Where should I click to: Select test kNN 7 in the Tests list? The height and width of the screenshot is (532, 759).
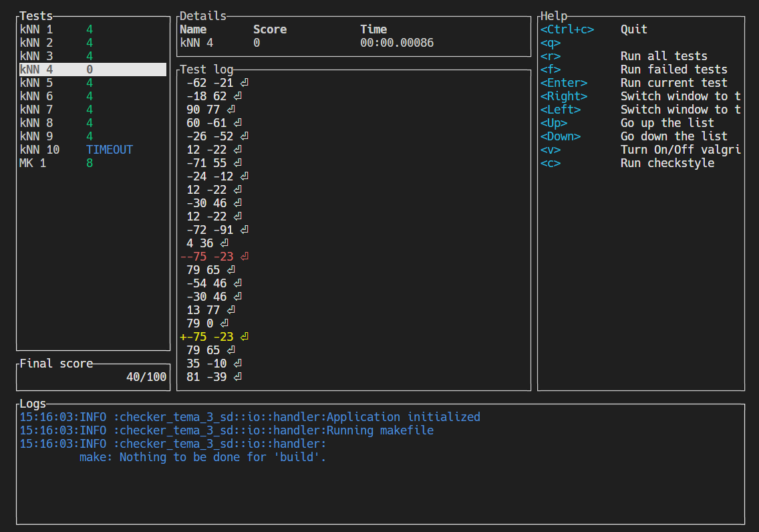click(40, 109)
